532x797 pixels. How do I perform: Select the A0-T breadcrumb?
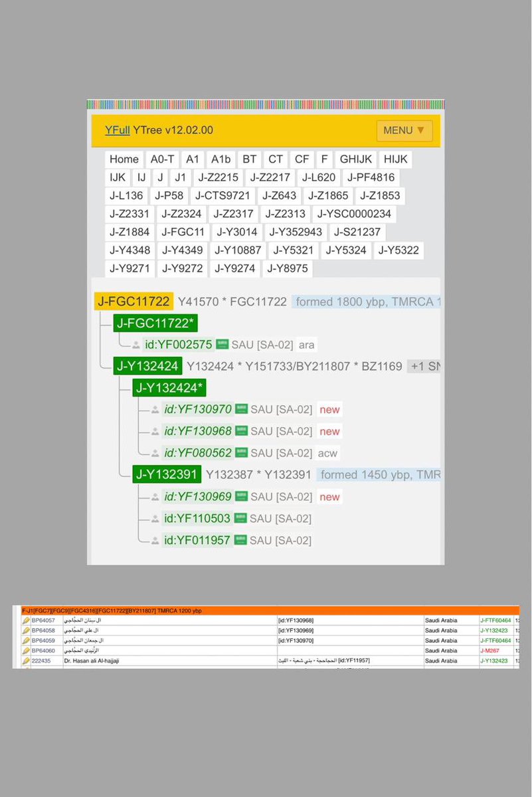coord(161,159)
